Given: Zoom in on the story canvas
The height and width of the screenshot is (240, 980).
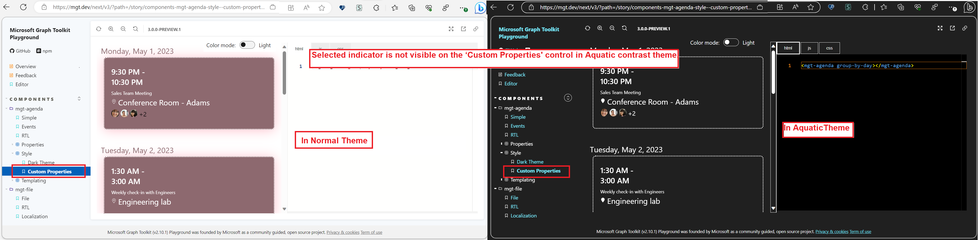Looking at the screenshot, I should coord(111,28).
